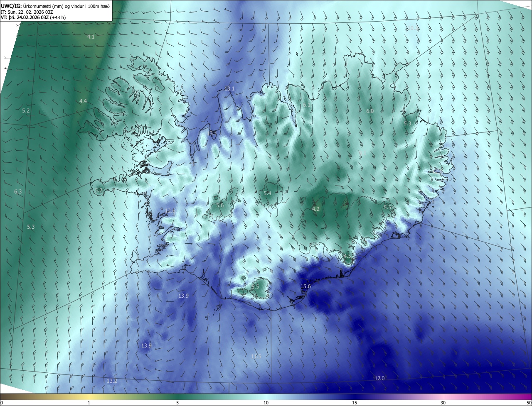The width and height of the screenshot is (532, 406).
Task: Click the 4.4 value on the map
Action: [x=83, y=101]
